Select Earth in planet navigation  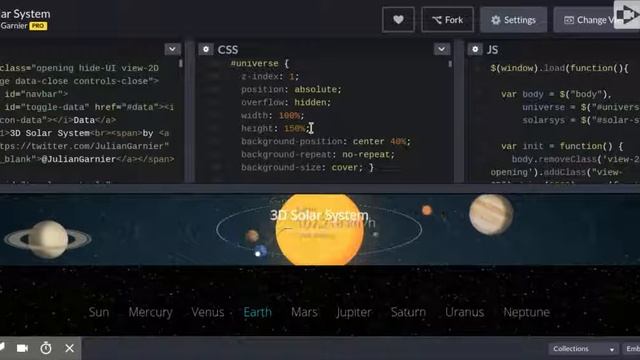click(258, 312)
